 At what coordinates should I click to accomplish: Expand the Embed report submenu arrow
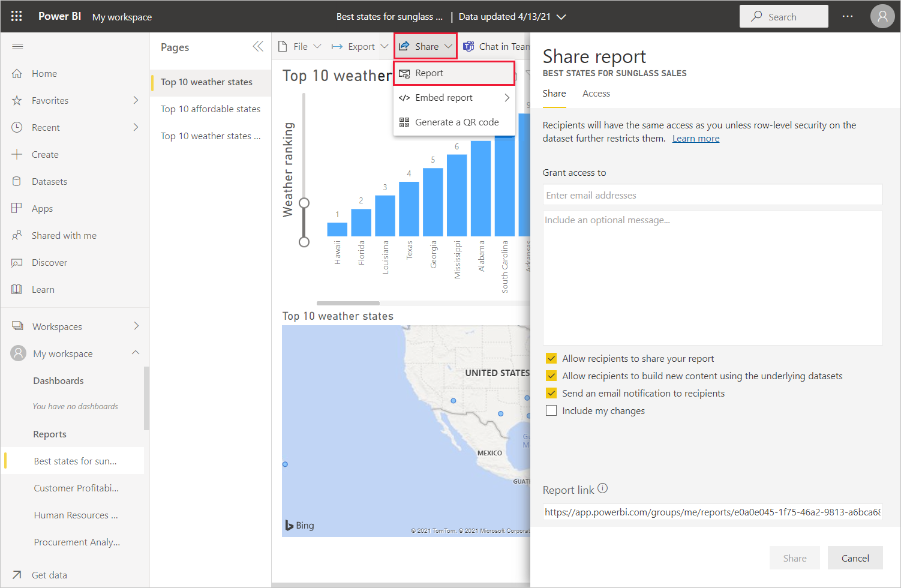507,98
